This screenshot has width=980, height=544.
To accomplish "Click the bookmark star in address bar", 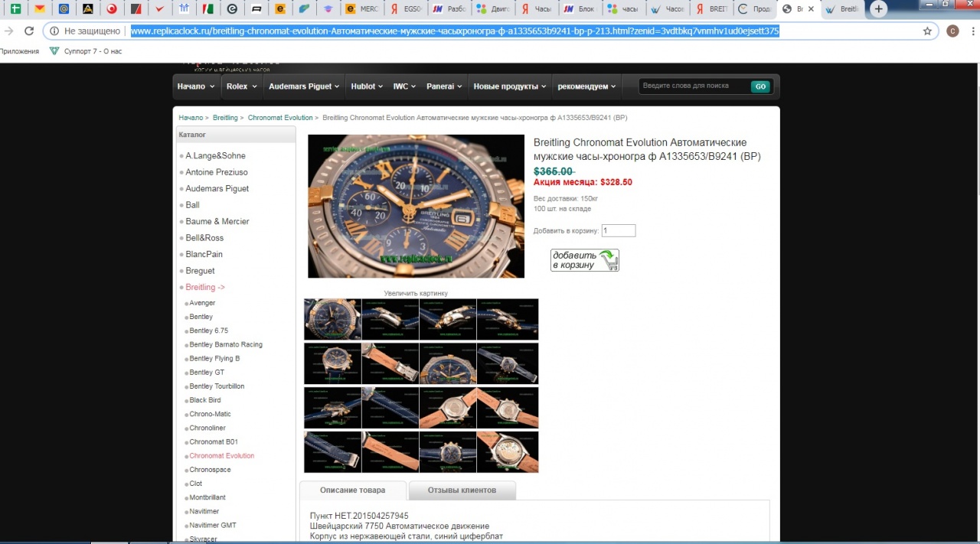I will click(x=927, y=31).
